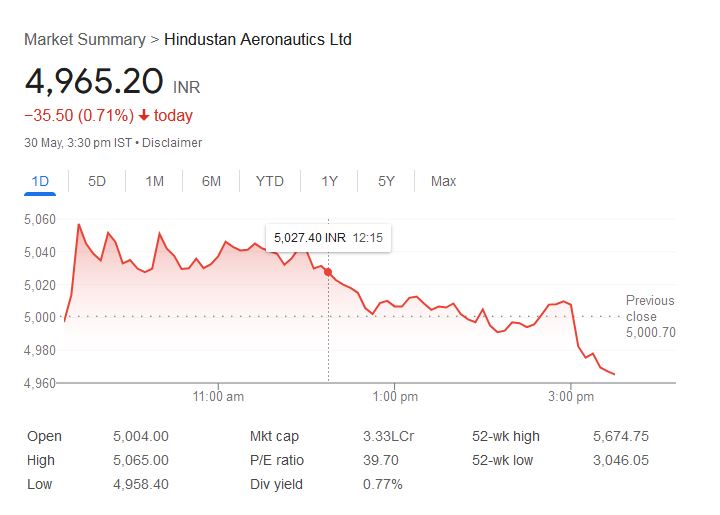Viewport: 720px width, 515px height.
Task: Click the 5,027.40 INR chart tooltip
Action: [328, 238]
